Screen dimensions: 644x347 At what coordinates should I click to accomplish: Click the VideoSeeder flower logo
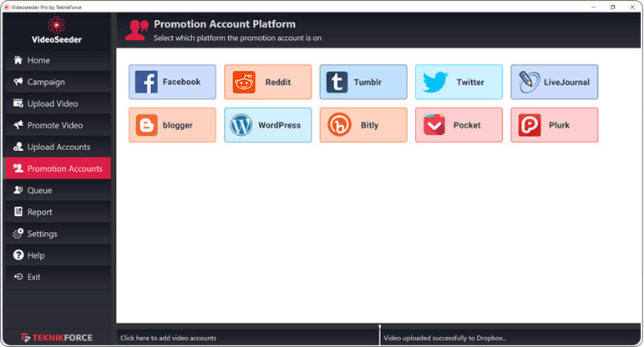pyautogui.click(x=56, y=25)
